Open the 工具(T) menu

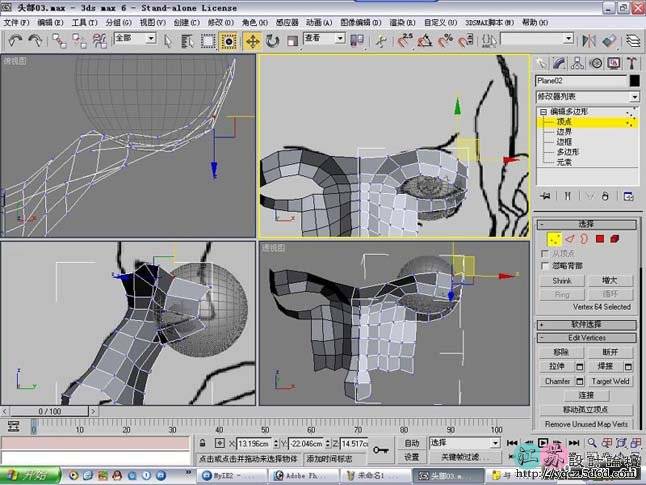point(84,22)
